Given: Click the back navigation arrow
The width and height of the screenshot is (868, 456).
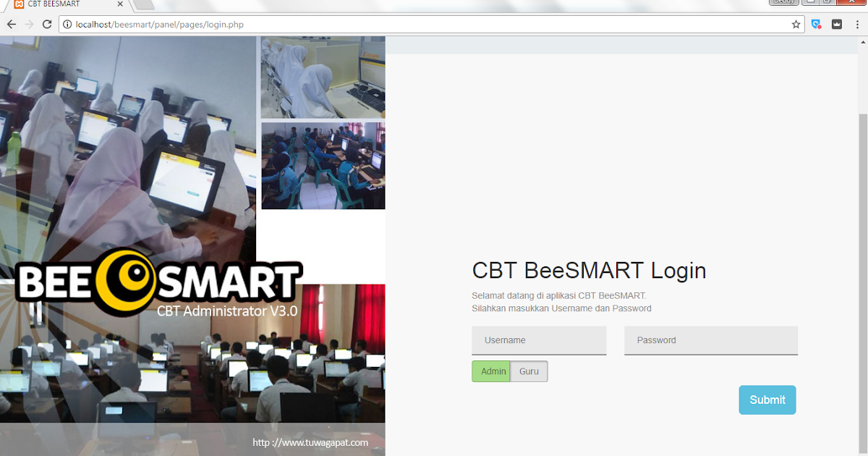Looking at the screenshot, I should (x=11, y=24).
